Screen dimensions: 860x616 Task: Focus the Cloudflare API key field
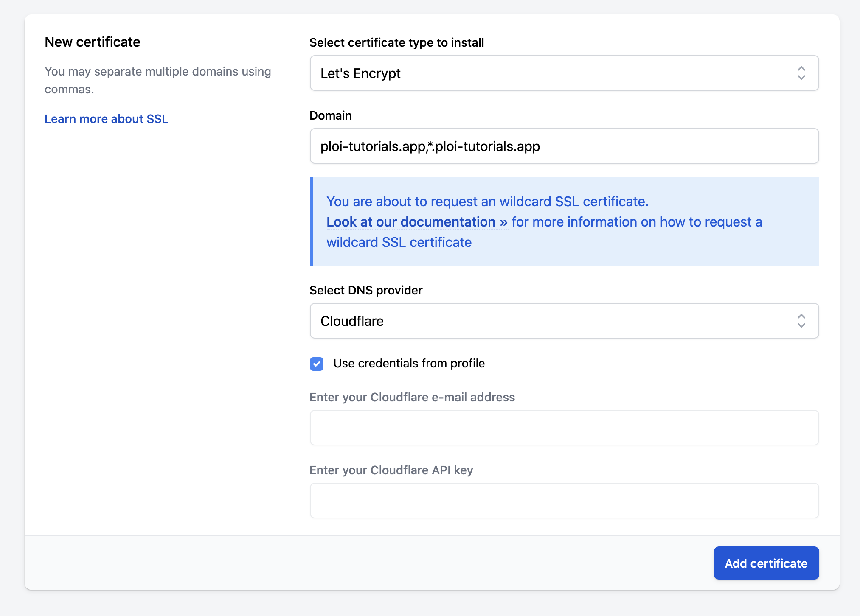(x=564, y=501)
